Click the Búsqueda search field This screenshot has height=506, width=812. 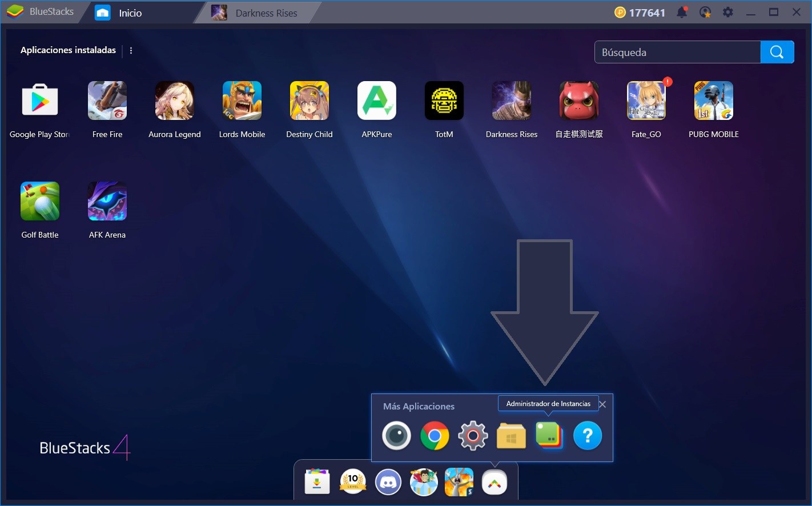click(677, 52)
